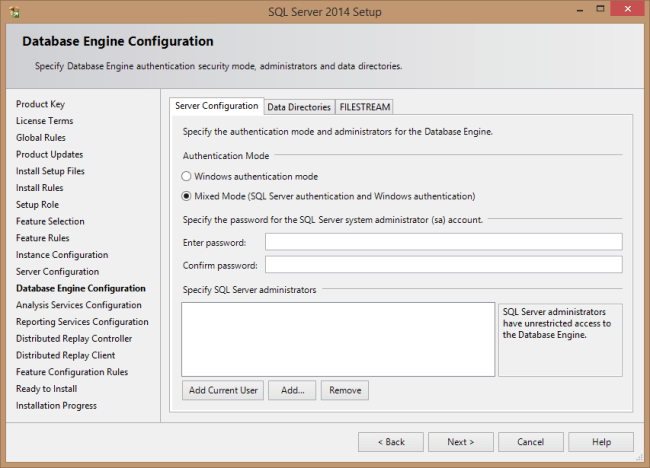Cancel the SQL Server setup
This screenshot has width=650, height=468.
[530, 442]
